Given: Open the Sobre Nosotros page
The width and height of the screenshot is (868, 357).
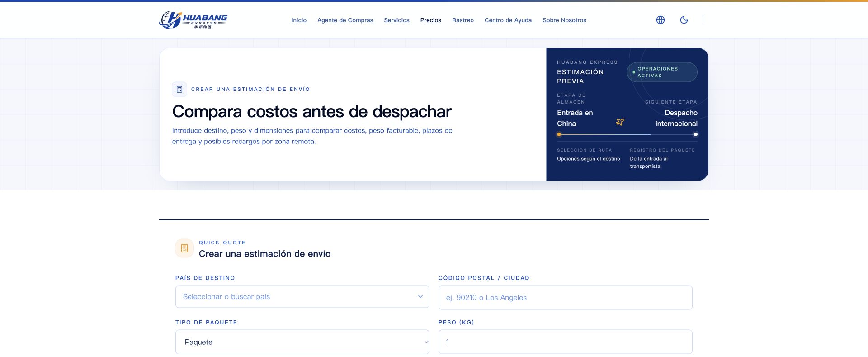Looking at the screenshot, I should [564, 20].
